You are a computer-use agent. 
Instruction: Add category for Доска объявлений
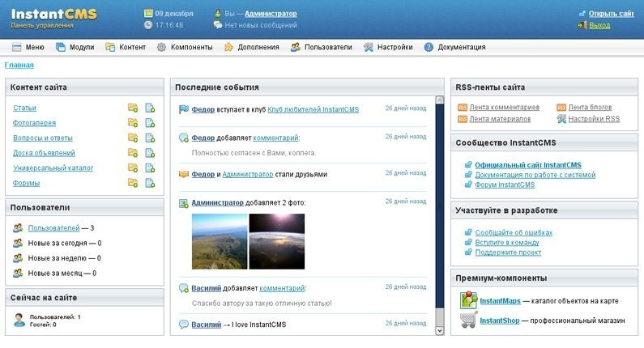click(x=133, y=153)
